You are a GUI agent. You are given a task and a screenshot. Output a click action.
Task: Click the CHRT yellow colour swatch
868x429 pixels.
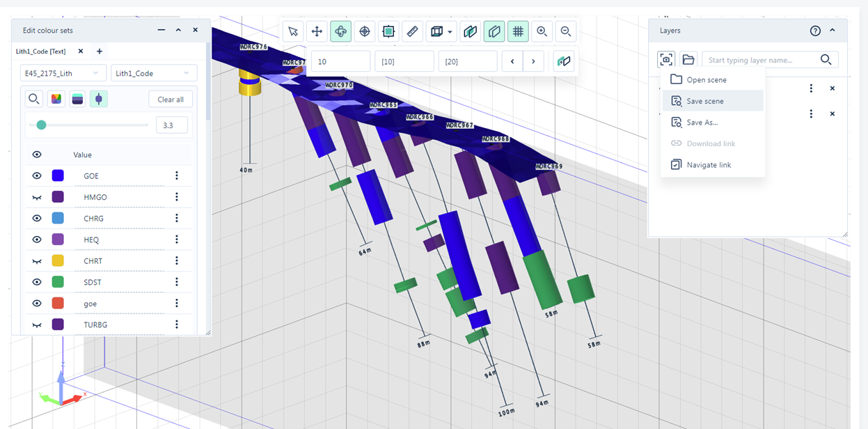pos(58,261)
